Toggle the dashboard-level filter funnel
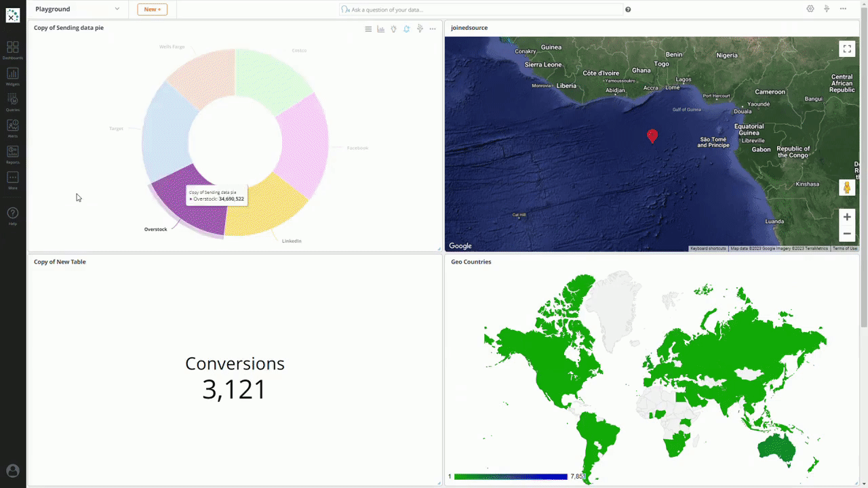Viewport: 868px width, 488px height. pyautogui.click(x=827, y=9)
